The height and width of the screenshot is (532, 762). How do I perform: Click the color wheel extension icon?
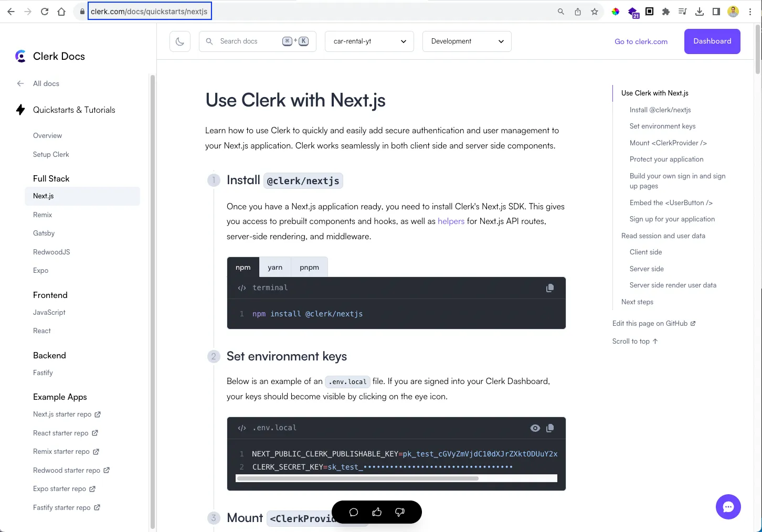(x=616, y=12)
